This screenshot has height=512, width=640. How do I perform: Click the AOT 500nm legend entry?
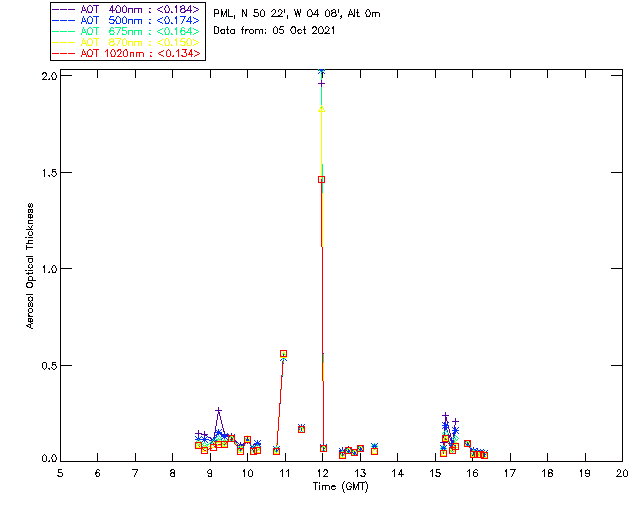[x=126, y=20]
